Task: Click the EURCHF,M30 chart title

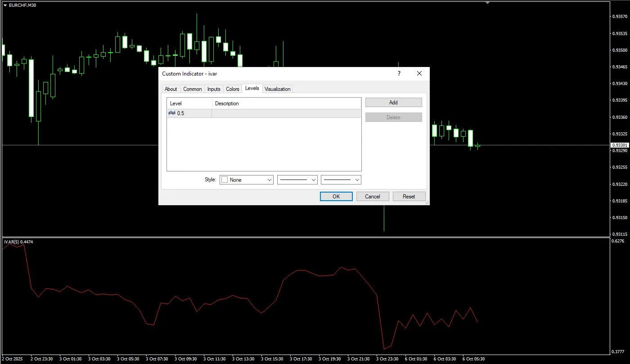Action: tap(22, 5)
